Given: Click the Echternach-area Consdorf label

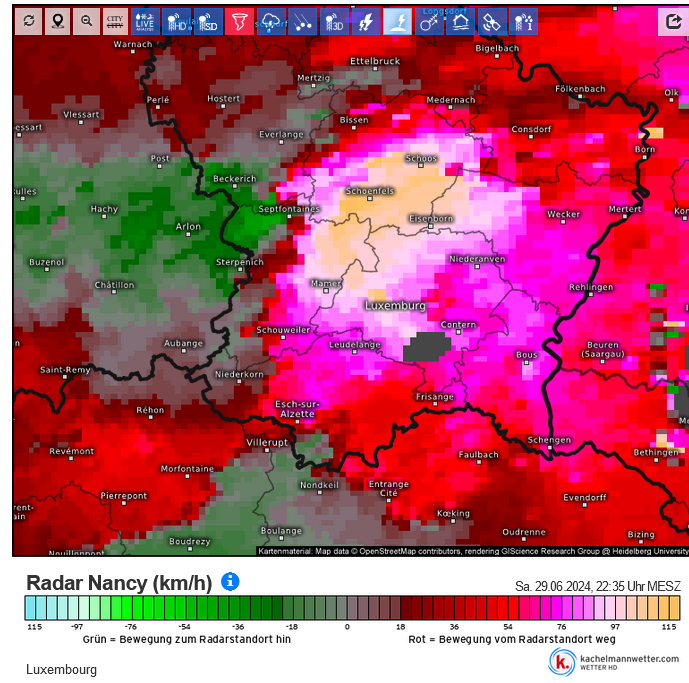Looking at the screenshot, I should 531,129.
